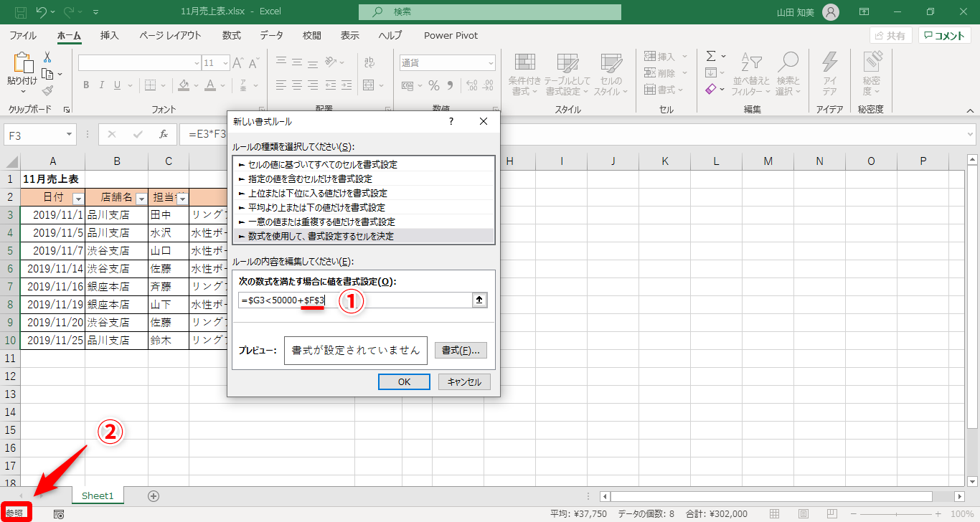Image resolution: width=980 pixels, height=522 pixels.
Task: Click the 書式(F)... button
Action: click(461, 351)
